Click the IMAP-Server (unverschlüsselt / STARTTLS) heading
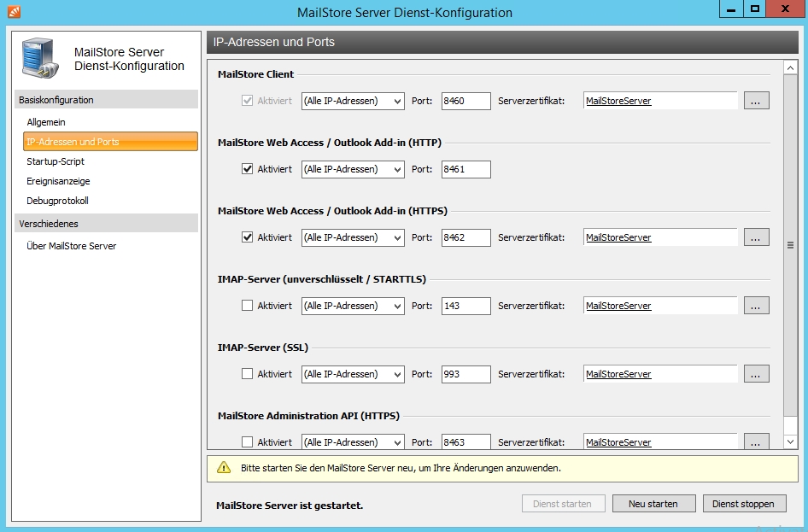Screen dimensions: 808x532 pos(322,279)
